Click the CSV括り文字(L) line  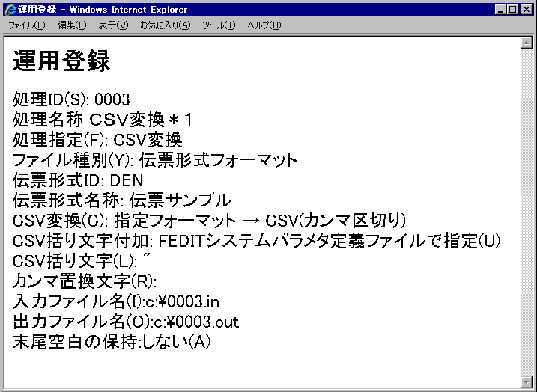point(82,261)
